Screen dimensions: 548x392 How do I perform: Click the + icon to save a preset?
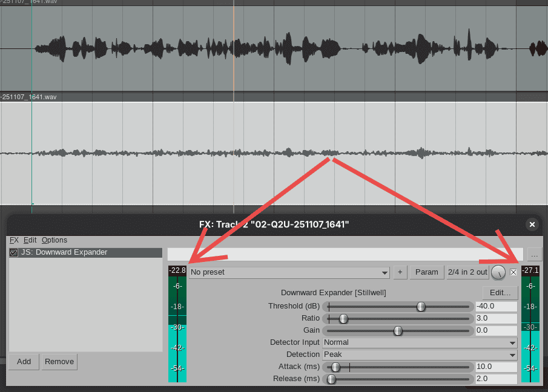tap(400, 272)
